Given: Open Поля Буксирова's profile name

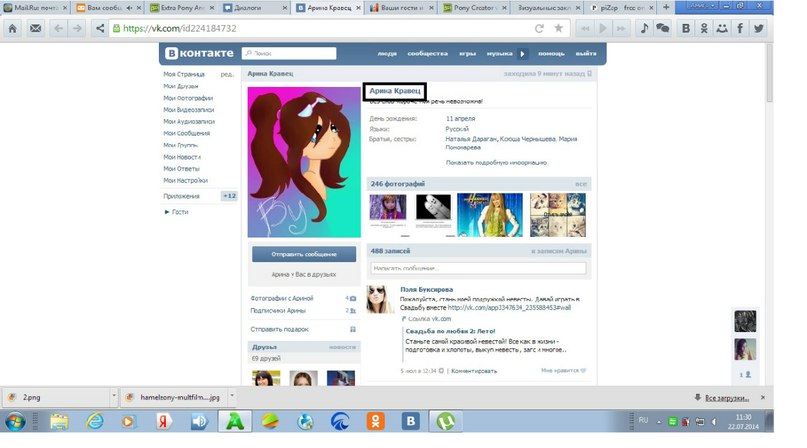Looking at the screenshot, I should (x=426, y=289).
